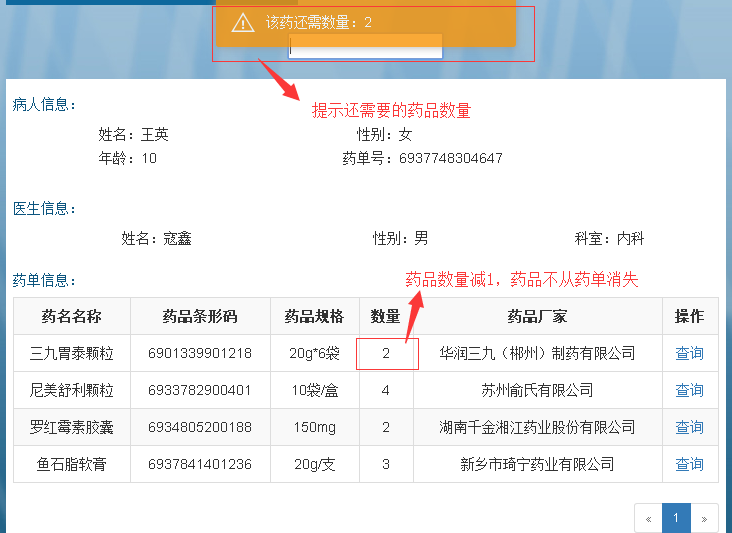Click 查询 link for 三九胃泰颗粒

coord(689,353)
